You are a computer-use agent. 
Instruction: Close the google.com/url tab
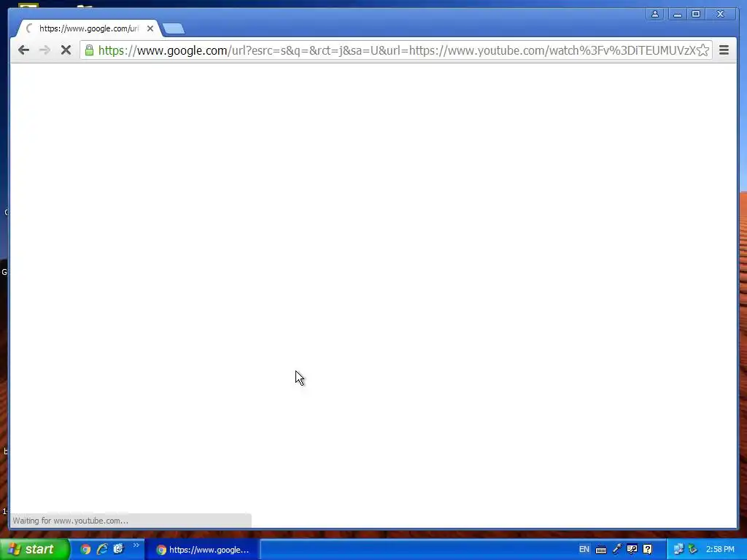(x=150, y=28)
